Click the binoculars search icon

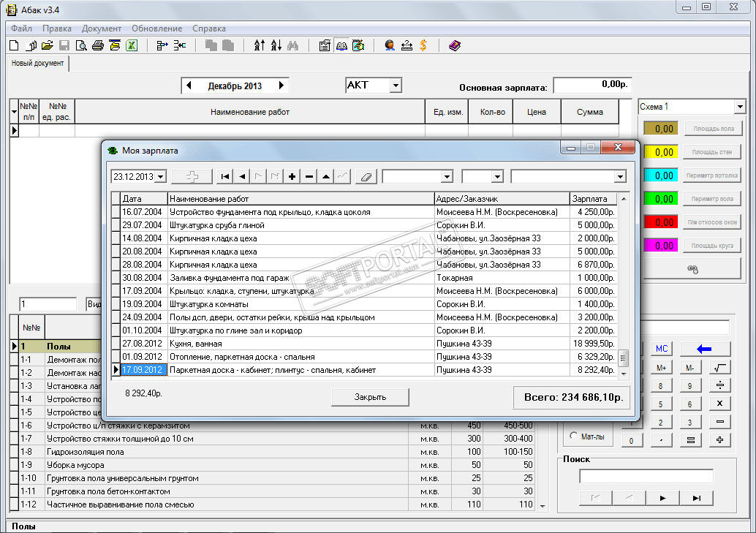[x=292, y=45]
